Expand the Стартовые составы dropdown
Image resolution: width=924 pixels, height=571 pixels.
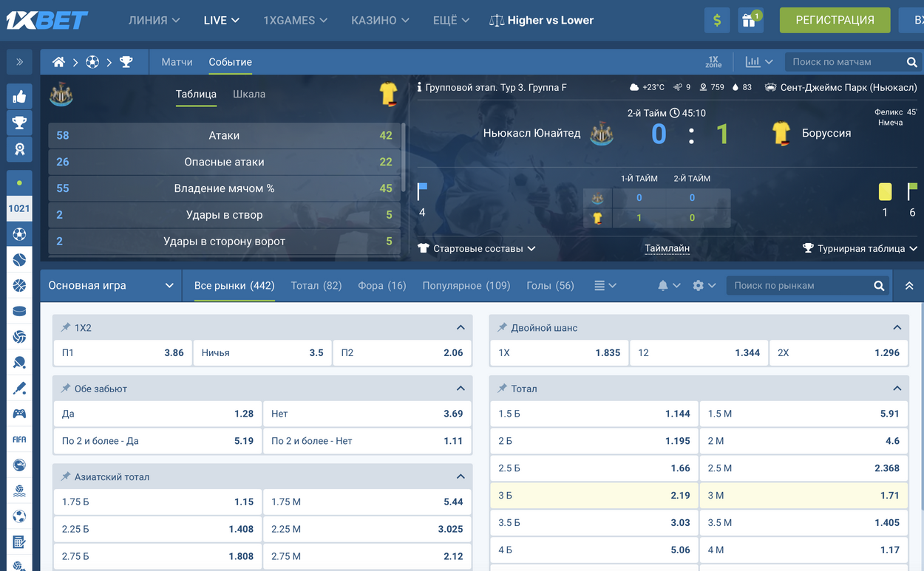(x=477, y=248)
